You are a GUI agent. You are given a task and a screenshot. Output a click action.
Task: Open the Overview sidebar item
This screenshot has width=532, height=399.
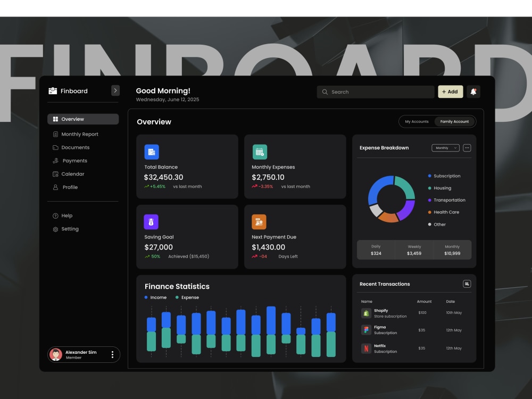[x=83, y=119]
